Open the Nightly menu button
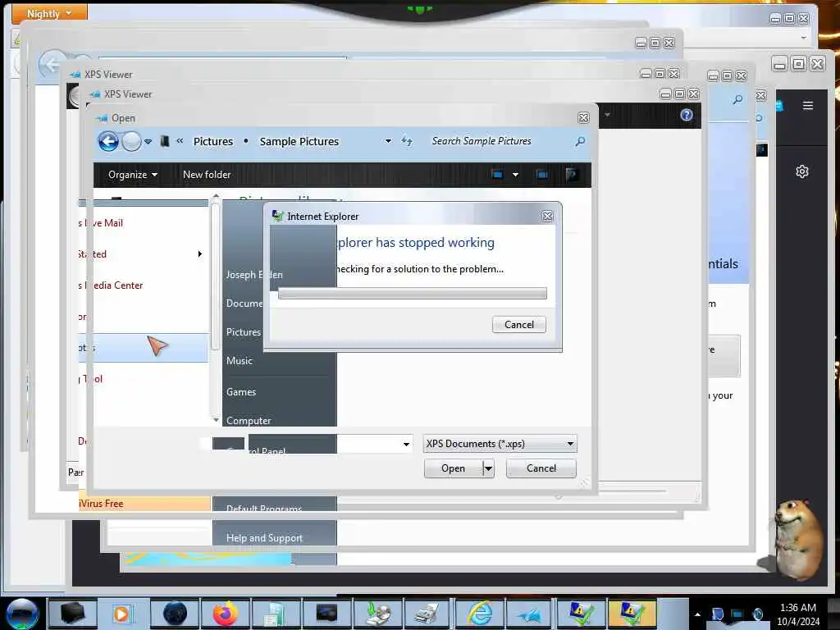 click(49, 13)
